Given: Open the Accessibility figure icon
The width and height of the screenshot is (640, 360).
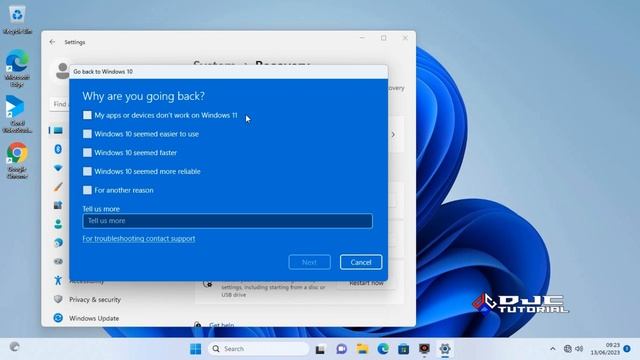Looking at the screenshot, I should [x=58, y=280].
